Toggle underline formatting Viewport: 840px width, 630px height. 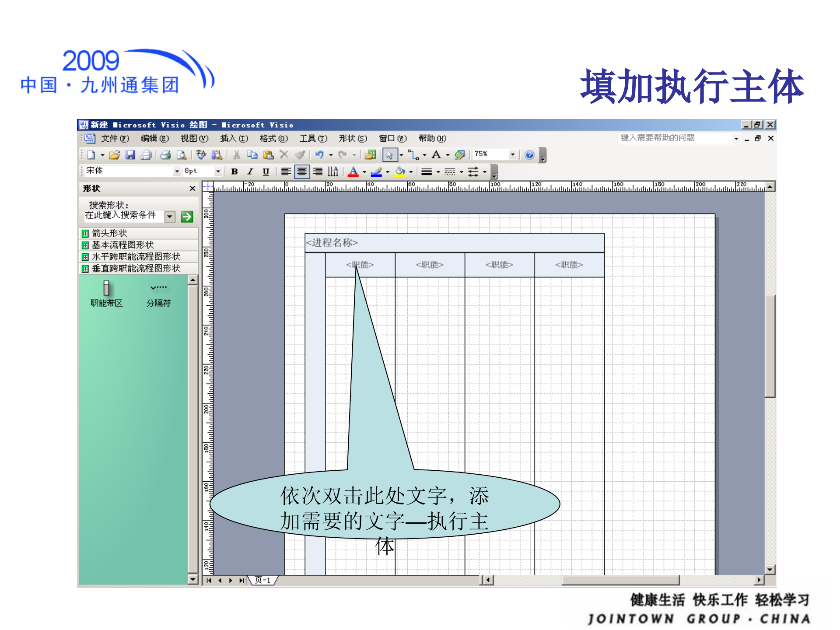266,171
